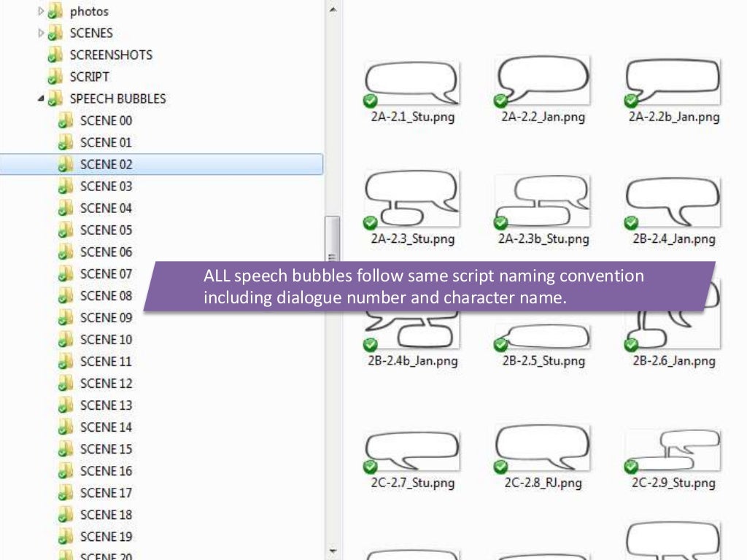Screen dimensions: 747x560
Task: Click the SCENE 11 folder icon
Action: tap(66, 362)
